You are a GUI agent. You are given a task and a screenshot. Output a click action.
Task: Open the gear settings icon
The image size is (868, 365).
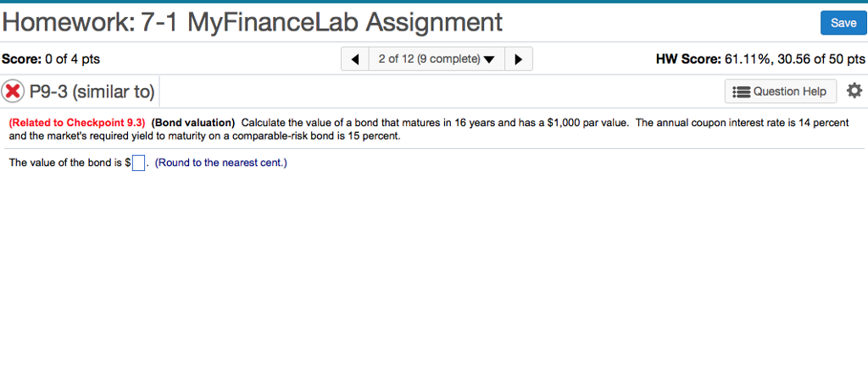point(854,91)
